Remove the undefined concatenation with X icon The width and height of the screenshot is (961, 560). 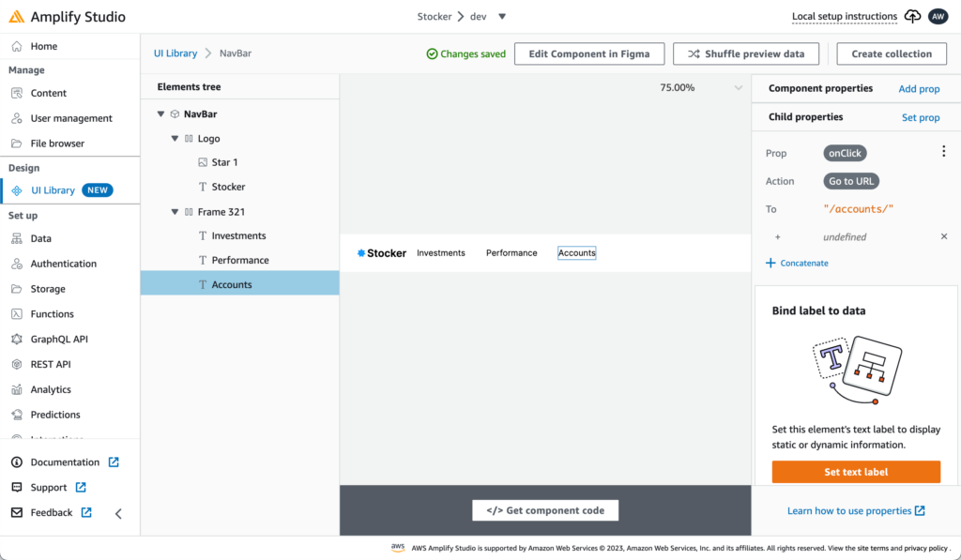point(944,237)
